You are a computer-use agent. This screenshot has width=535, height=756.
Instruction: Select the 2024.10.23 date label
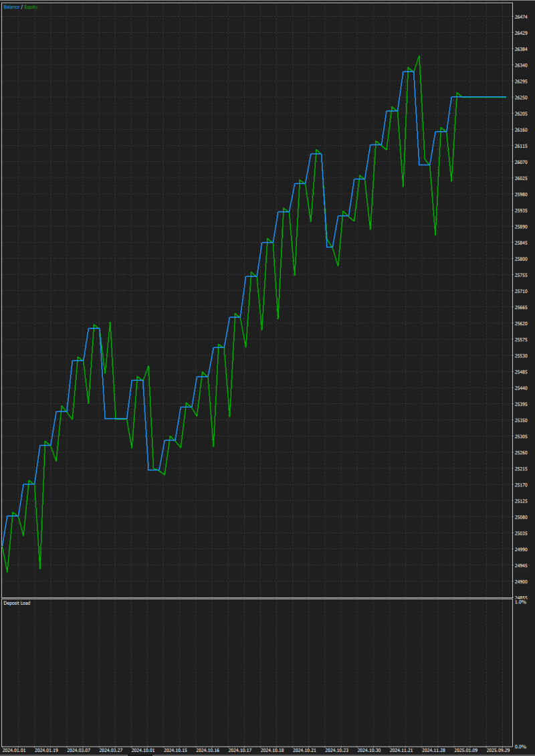click(x=337, y=750)
